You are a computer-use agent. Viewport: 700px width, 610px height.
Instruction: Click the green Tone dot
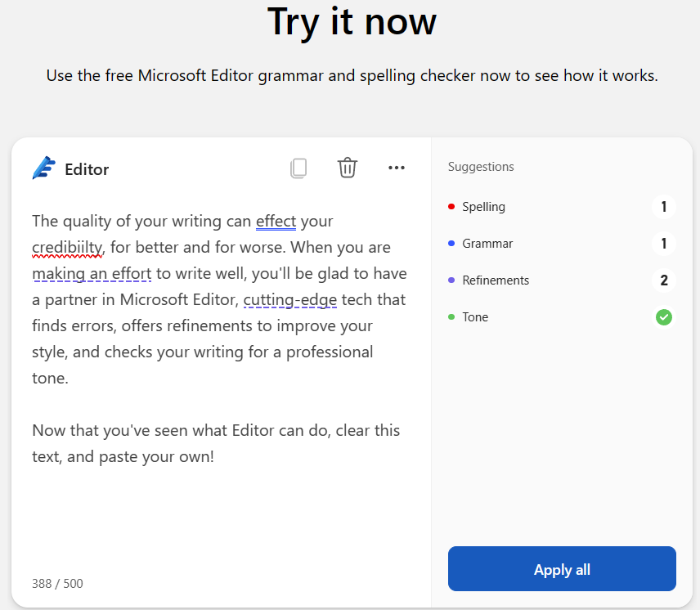451,316
